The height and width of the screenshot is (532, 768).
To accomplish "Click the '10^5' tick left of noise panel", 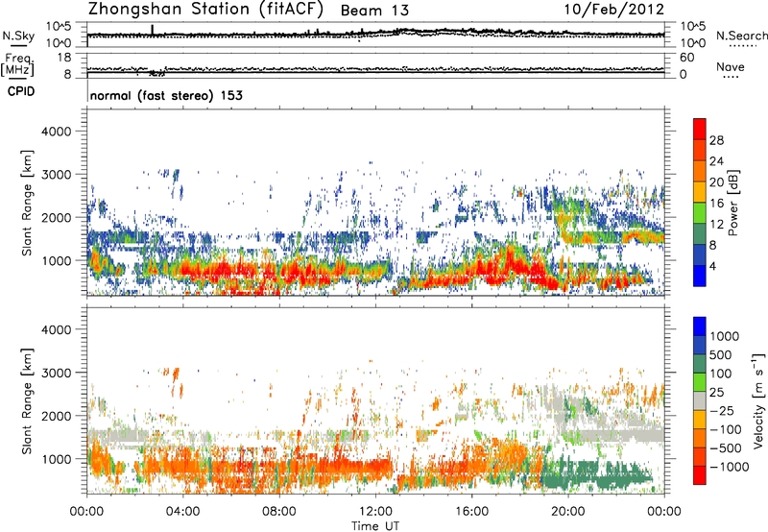I will pyautogui.click(x=59, y=27).
